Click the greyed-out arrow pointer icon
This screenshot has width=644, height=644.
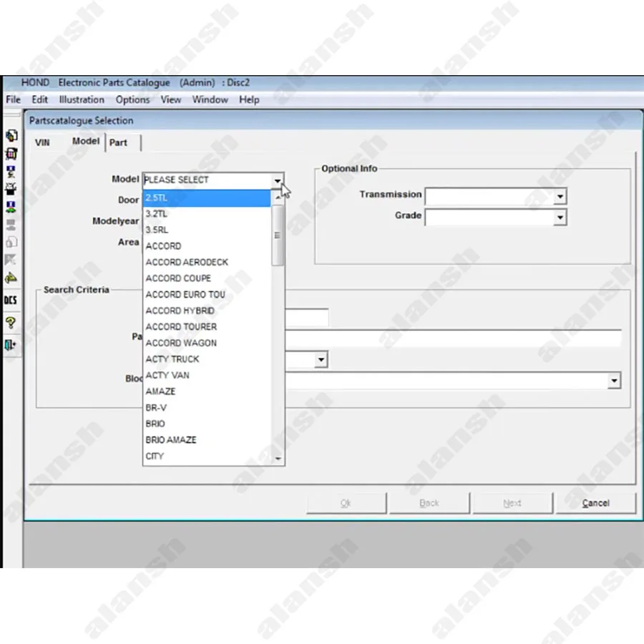[x=11, y=260]
